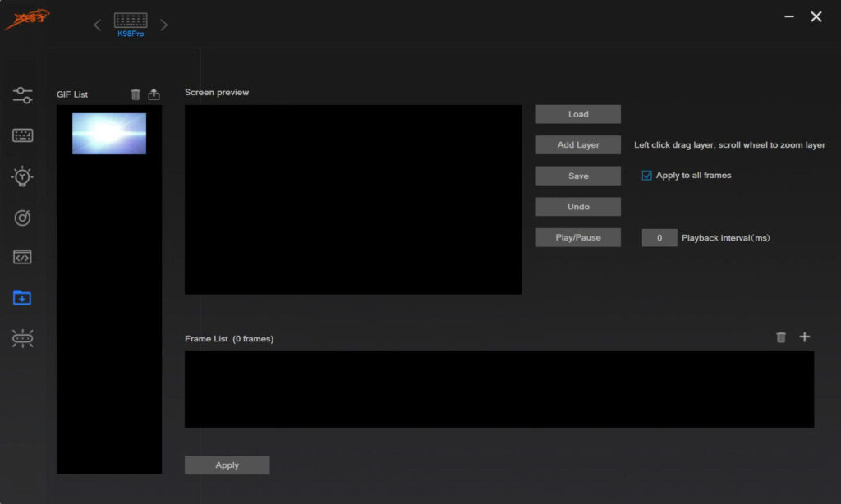Screen dimensions: 841x504
Task: Toggle the Apply to all frames checkbox
Action: [647, 176]
